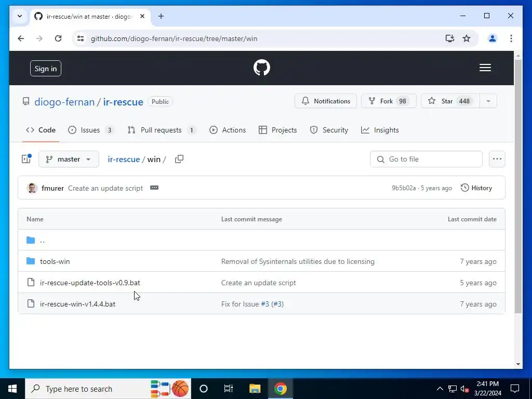This screenshot has height=399, width=532.
Task: Click the tools-win folder icon
Action: [x=31, y=261]
